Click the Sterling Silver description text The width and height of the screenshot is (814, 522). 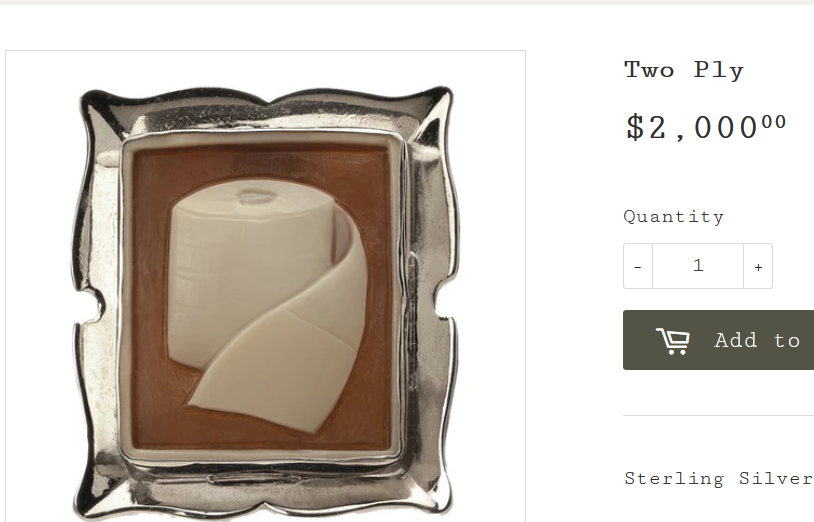click(x=719, y=478)
